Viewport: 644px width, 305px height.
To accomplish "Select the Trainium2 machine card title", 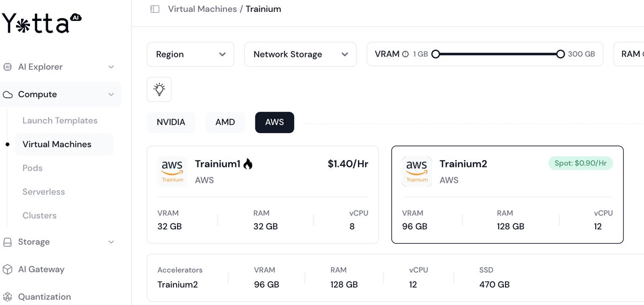I will coord(463,164).
